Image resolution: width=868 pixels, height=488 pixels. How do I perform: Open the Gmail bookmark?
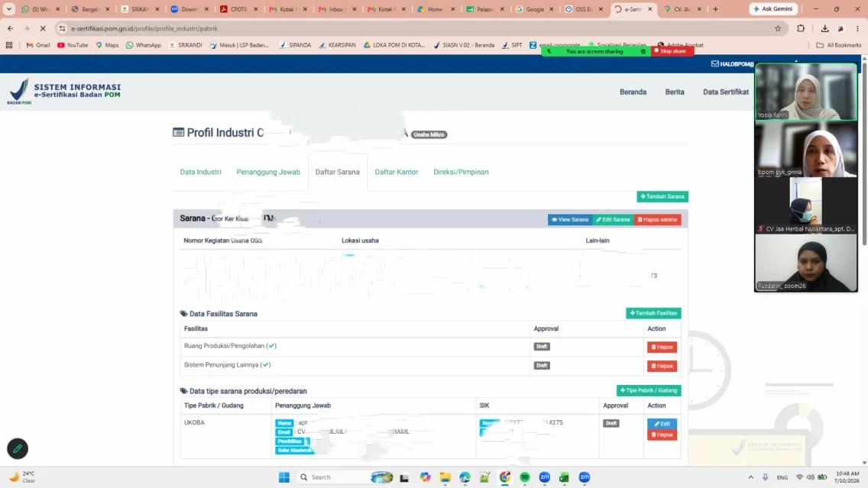point(38,45)
